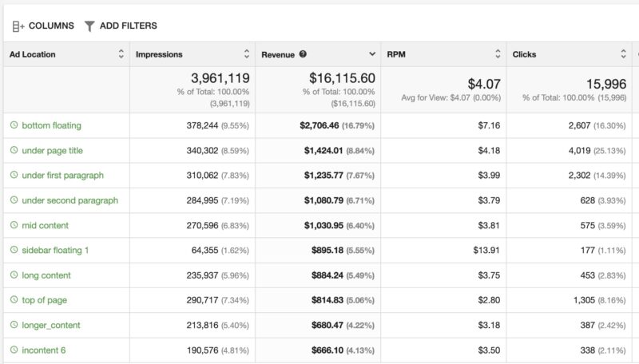This screenshot has height=364, width=639.
Task: Click the Columns grid icon
Action: click(18, 26)
